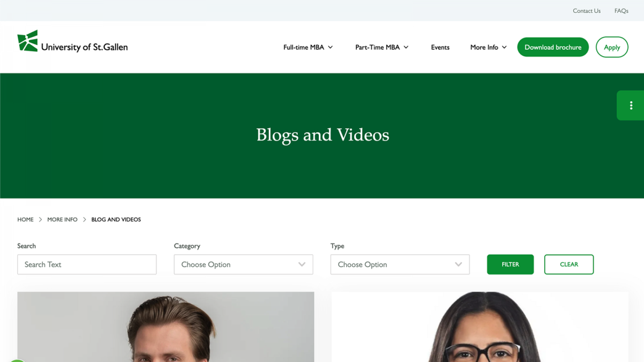This screenshot has width=644, height=362.
Task: Reset filters with the CLEAR button
Action: click(569, 264)
